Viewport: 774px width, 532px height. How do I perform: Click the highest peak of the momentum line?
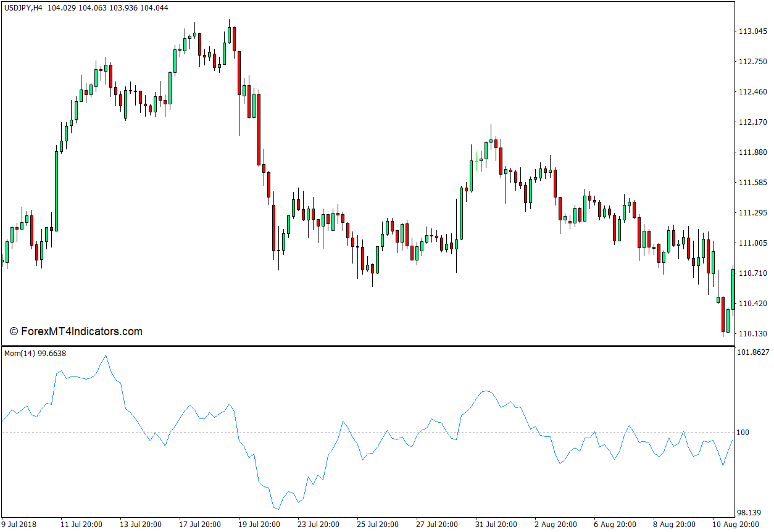pos(106,355)
